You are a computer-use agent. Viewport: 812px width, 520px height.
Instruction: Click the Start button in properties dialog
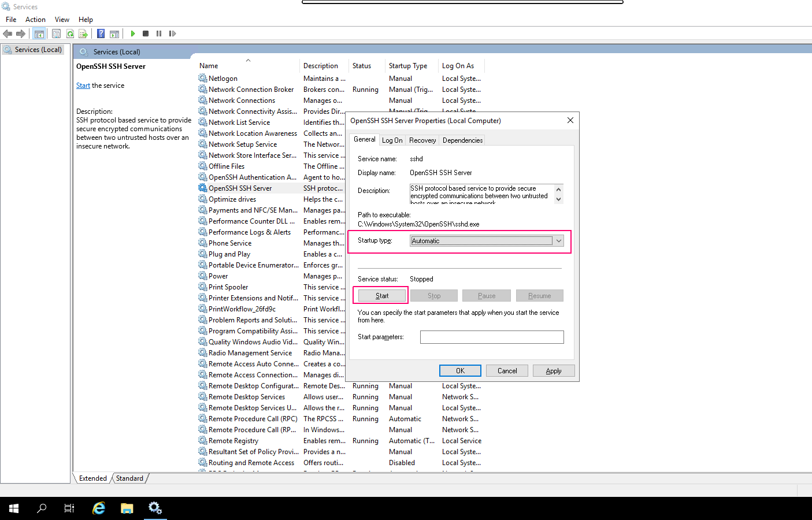[x=381, y=296]
